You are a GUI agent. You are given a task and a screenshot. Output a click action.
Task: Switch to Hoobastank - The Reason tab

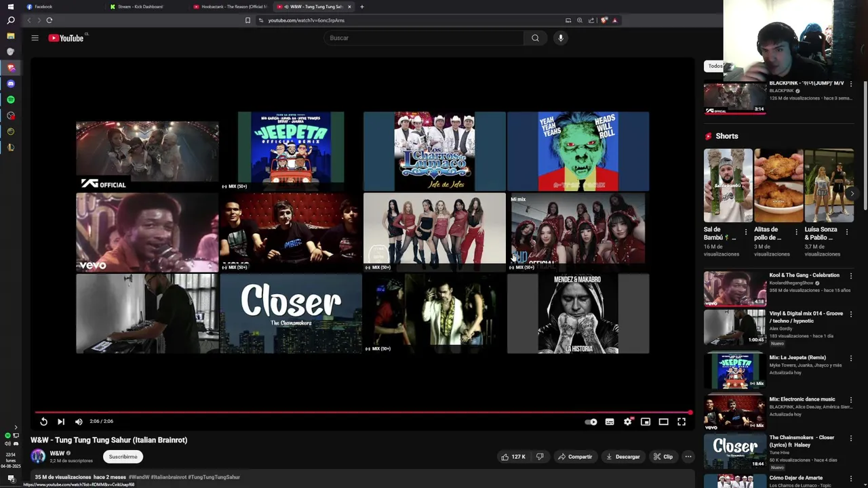(231, 7)
